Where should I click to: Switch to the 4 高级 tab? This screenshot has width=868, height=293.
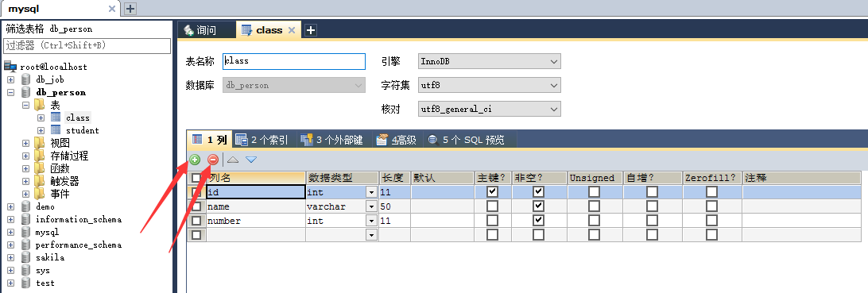397,141
